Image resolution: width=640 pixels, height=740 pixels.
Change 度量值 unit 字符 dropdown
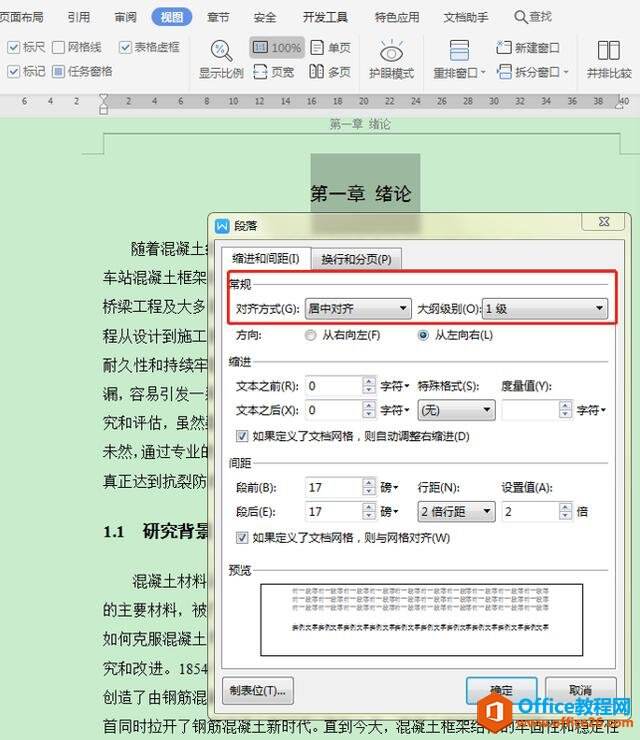pyautogui.click(x=591, y=410)
